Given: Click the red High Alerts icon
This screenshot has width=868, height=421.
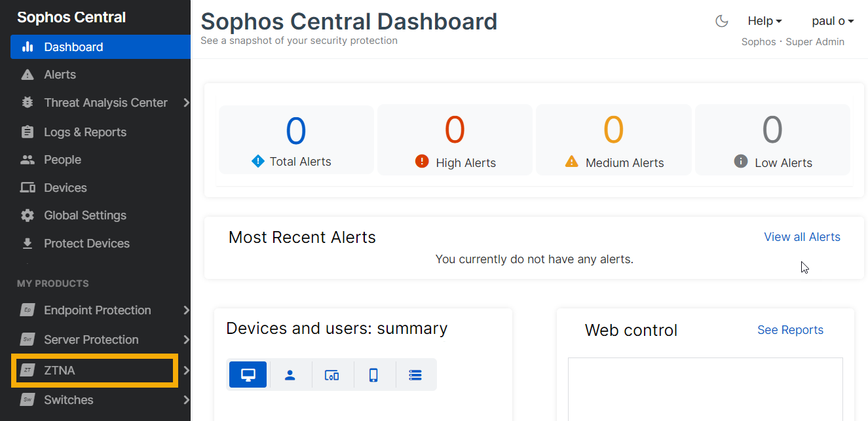Looking at the screenshot, I should [422, 162].
